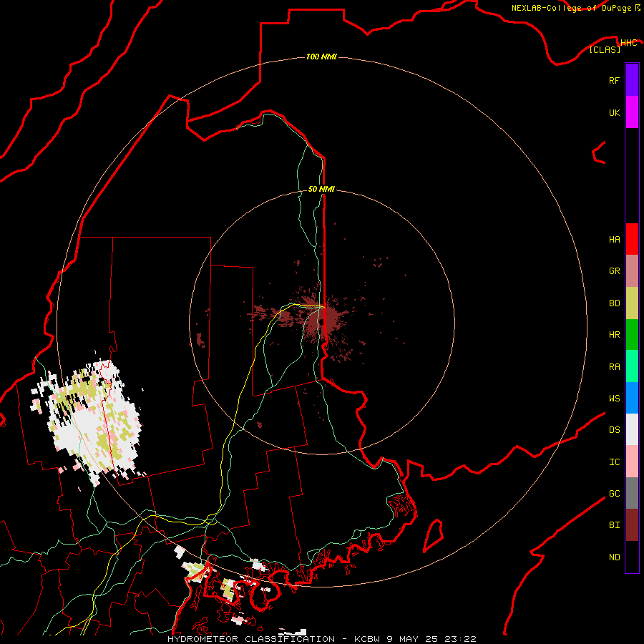Select the BD big drops legend color
Screen dimensions: 644x644
point(632,303)
